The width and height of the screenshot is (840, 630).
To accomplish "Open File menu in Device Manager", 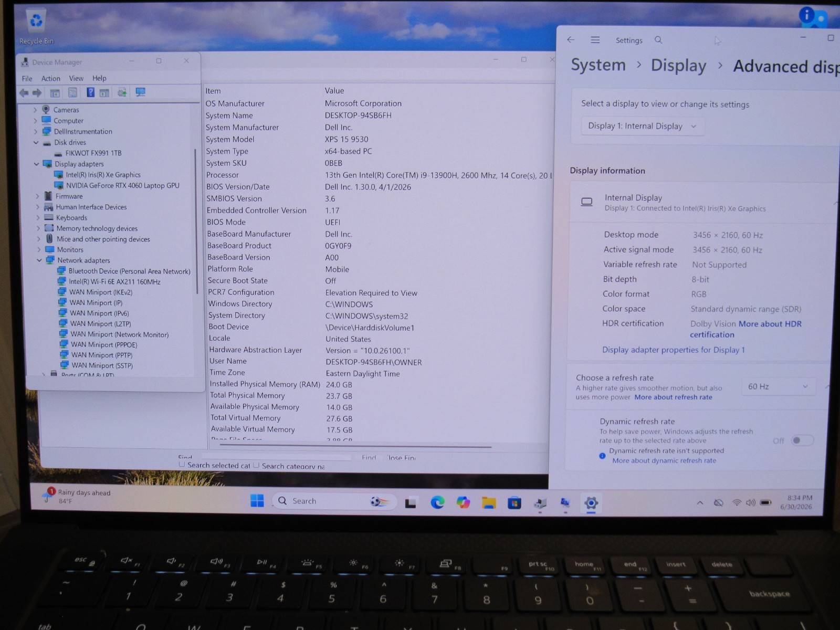I will click(27, 78).
